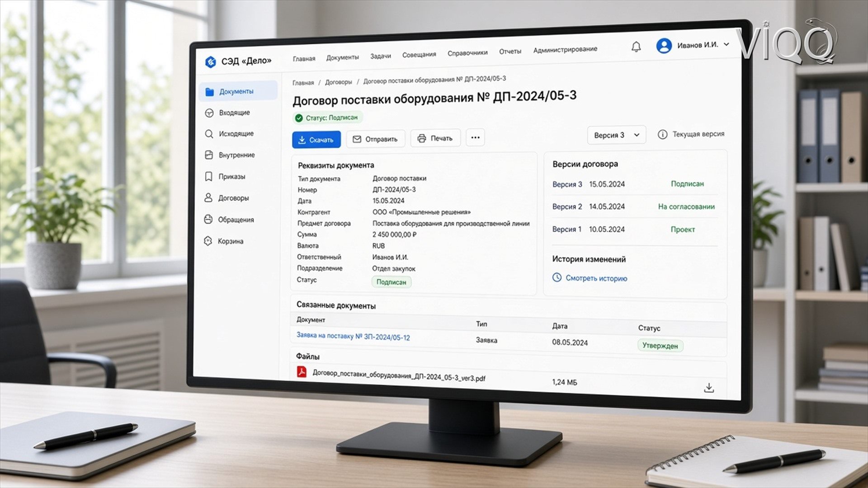Open the Справочники top menu

tap(467, 53)
